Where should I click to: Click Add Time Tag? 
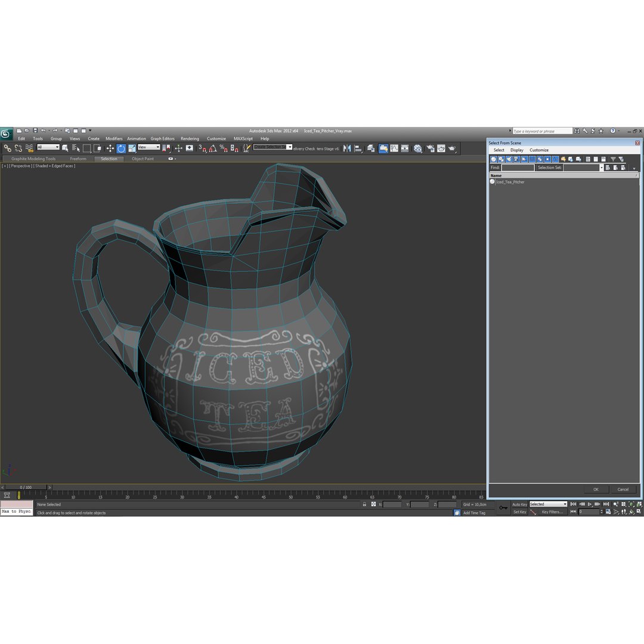pos(474,513)
